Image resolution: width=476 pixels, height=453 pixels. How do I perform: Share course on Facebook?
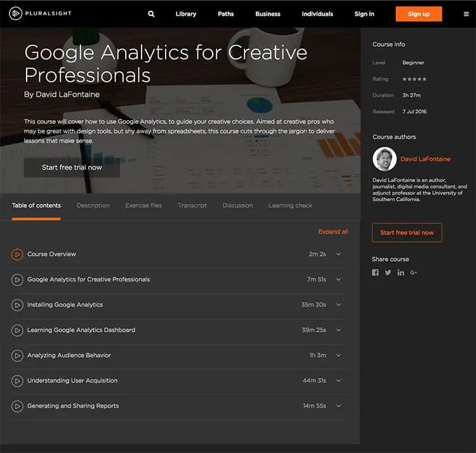pos(375,273)
